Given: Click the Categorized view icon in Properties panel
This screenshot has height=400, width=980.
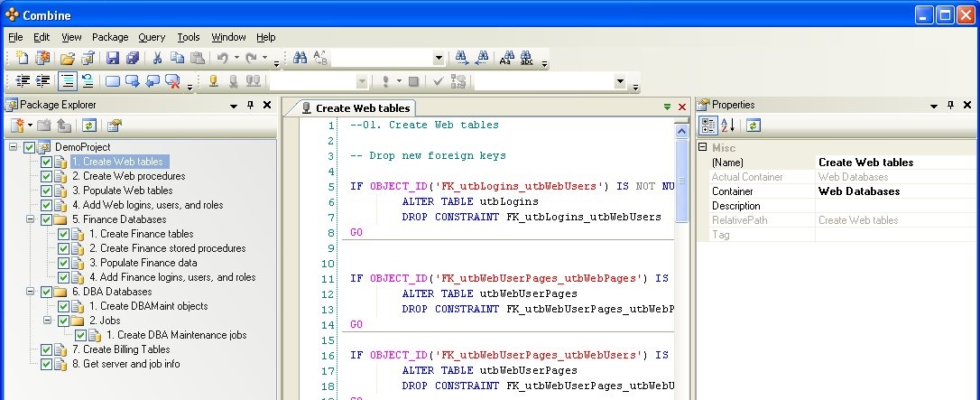Looking at the screenshot, I should [708, 126].
